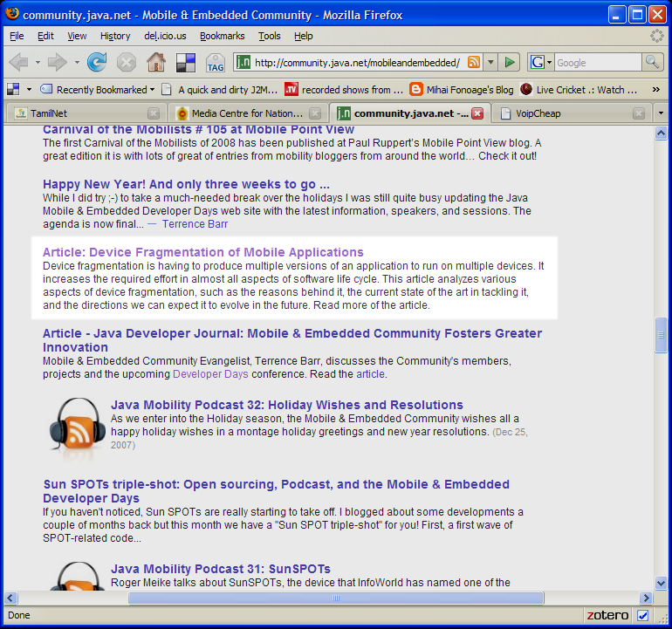Click the del.icio.us bookmarks grid icon
Viewport: 672px width, 629px height.
(x=185, y=62)
